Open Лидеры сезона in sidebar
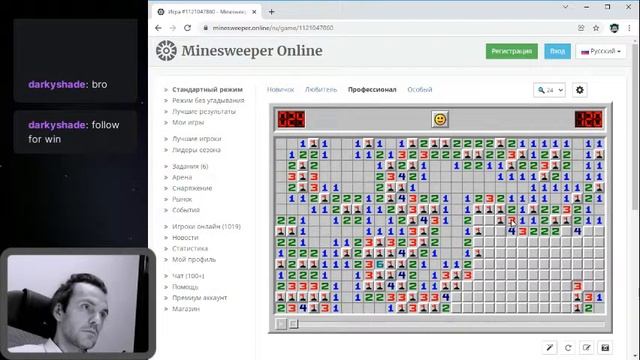 (x=196, y=150)
